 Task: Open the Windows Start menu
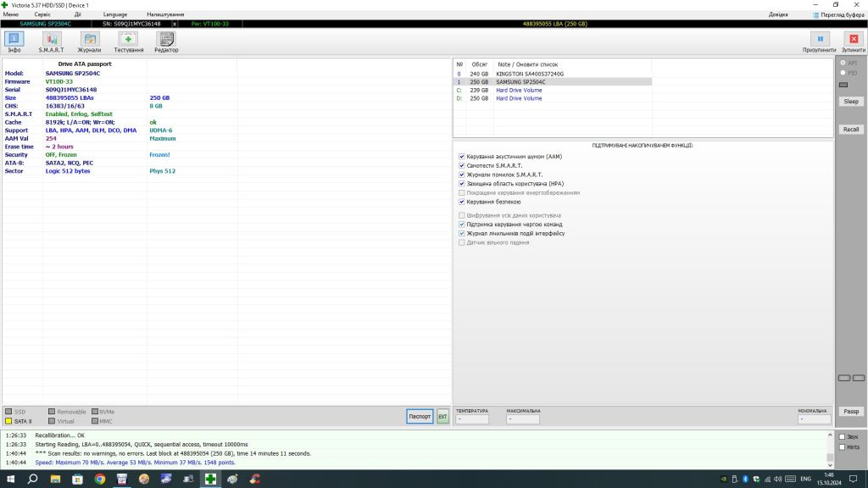[x=10, y=479]
